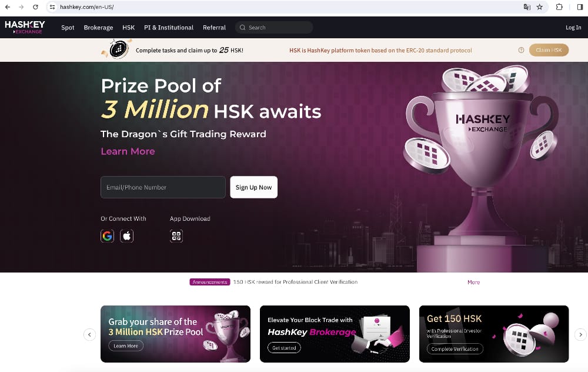The height and width of the screenshot is (372, 588).
Task: Connect using the Apple logo icon
Action: 127,236
